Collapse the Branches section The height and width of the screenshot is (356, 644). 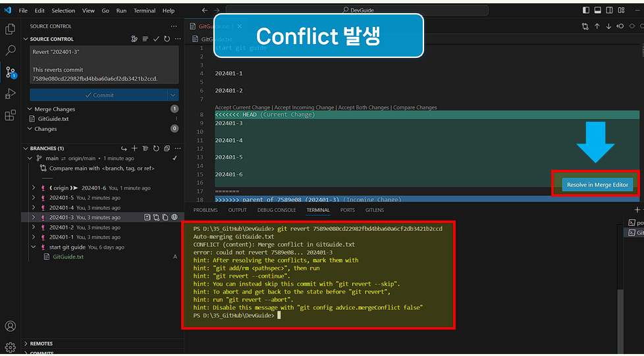pos(26,148)
